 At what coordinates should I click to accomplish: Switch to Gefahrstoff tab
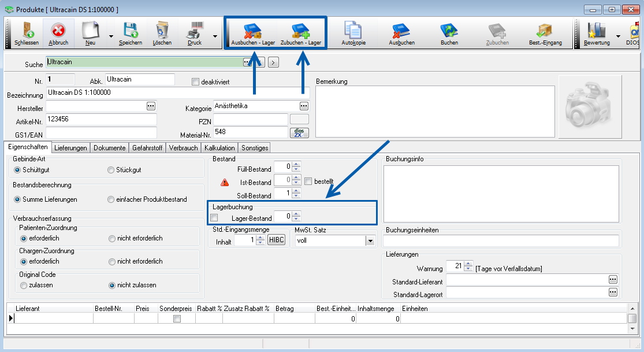[x=147, y=147]
